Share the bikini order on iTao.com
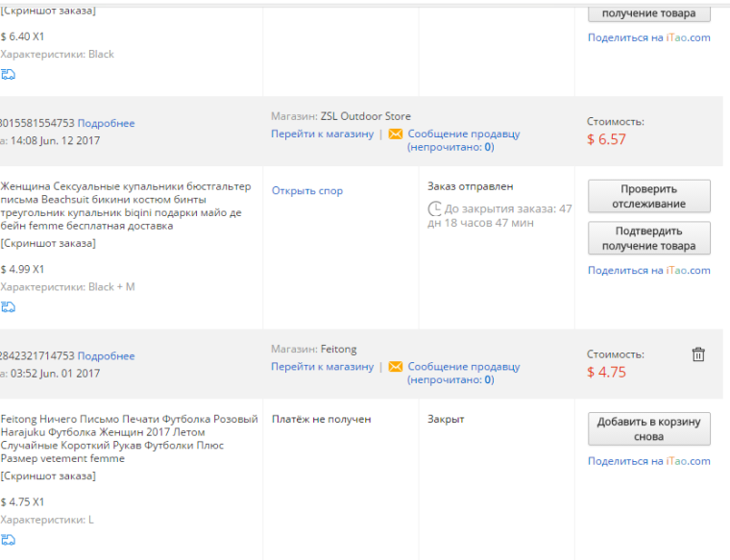730x560 pixels. click(x=649, y=271)
